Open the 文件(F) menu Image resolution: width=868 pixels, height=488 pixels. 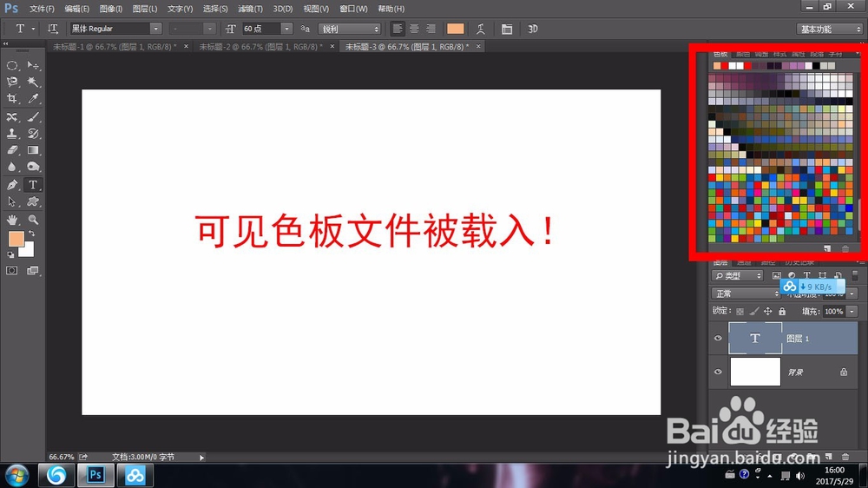(x=42, y=9)
